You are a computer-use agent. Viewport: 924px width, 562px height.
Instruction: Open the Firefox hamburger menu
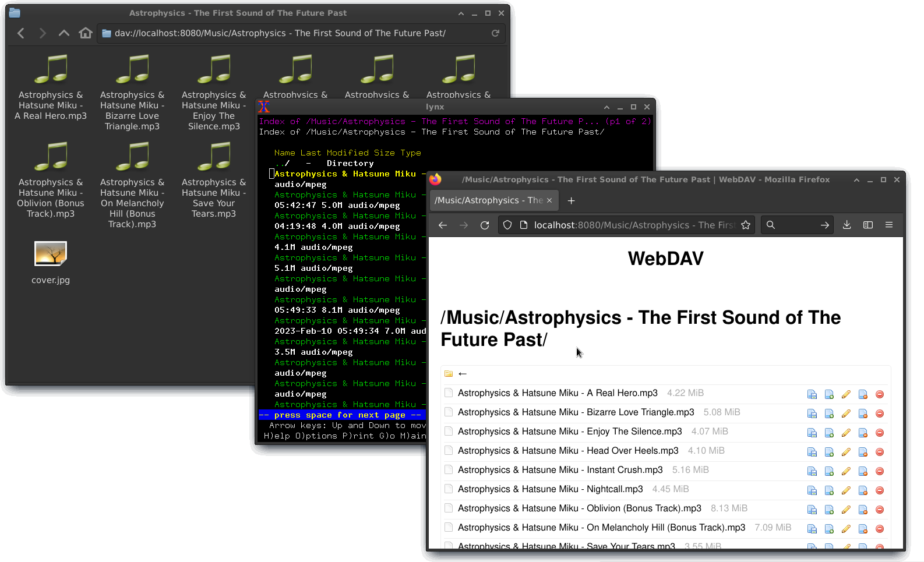(889, 225)
